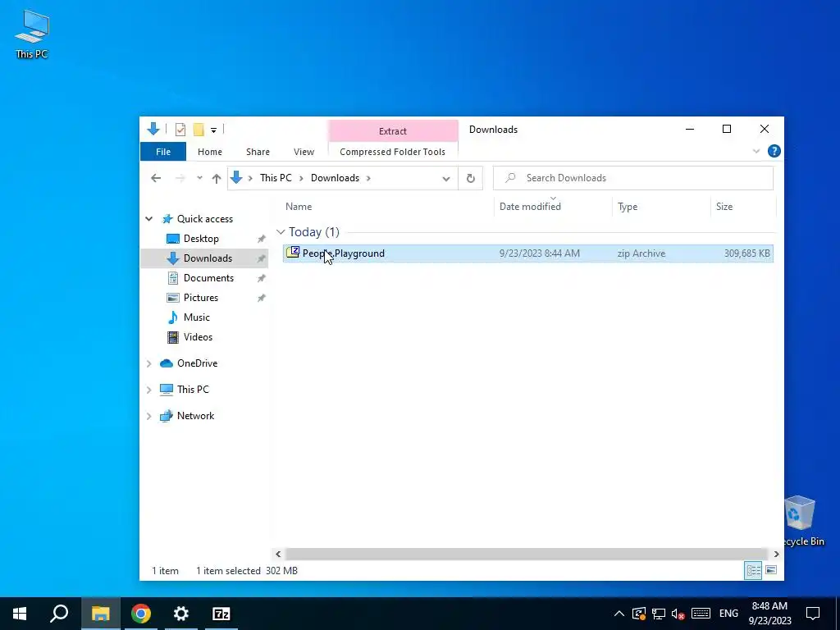Click the Properties icon in quick access toolbar
The image size is (840, 630).
click(180, 129)
